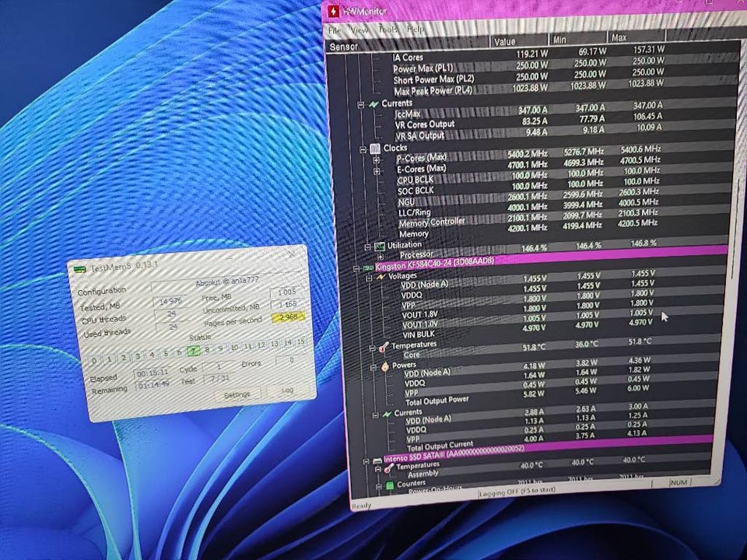Collapse the Kingston KF584C40-24 node
This screenshot has width=747, height=560.
pyautogui.click(x=356, y=269)
